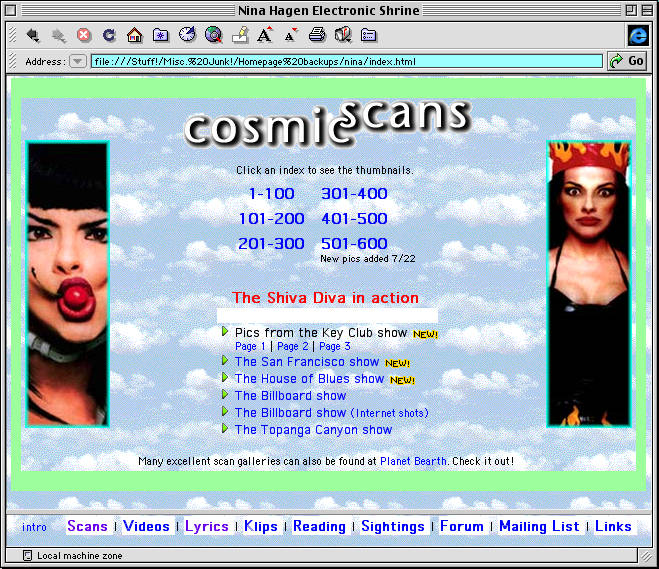Open the History clock icon
The width and height of the screenshot is (659, 569).
pyautogui.click(x=187, y=35)
